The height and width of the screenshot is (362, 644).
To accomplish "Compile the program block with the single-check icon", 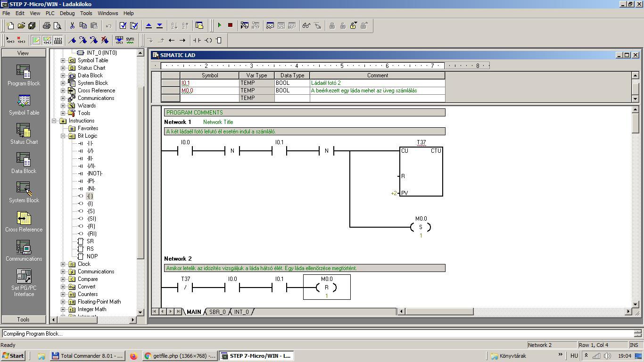I will (x=123, y=25).
